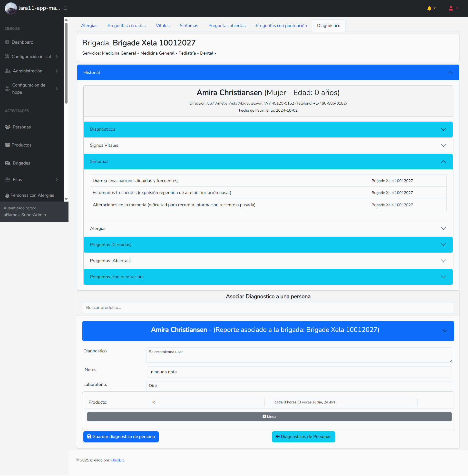Click the Productos box icon
The width and height of the screenshot is (468, 476).
(8, 145)
